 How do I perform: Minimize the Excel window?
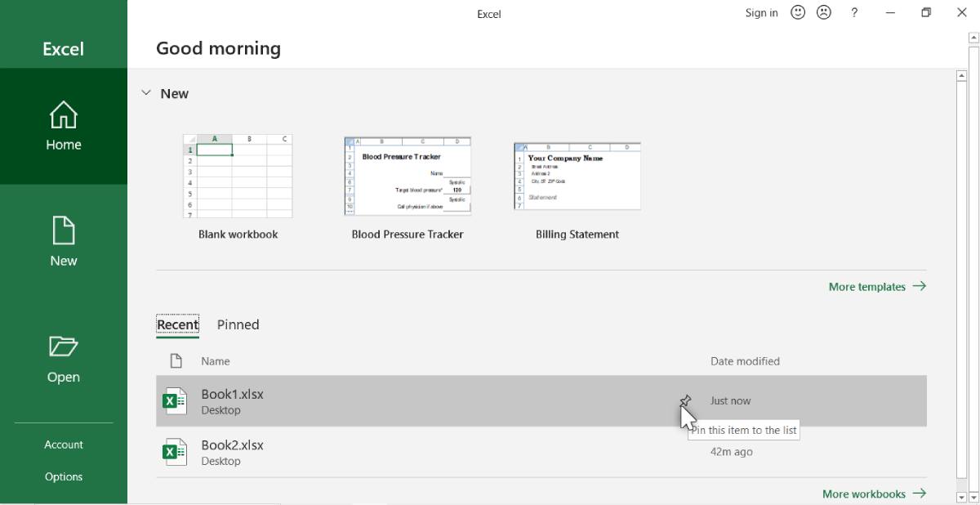coord(890,13)
